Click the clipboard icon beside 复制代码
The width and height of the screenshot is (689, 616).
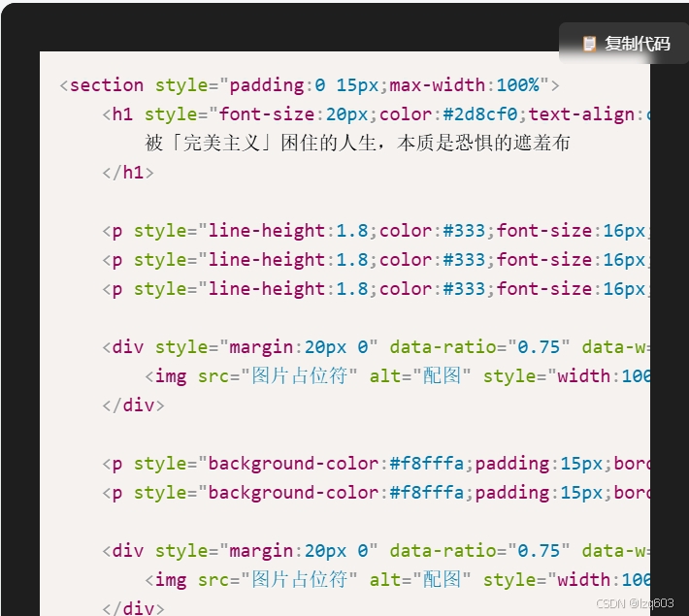(x=589, y=44)
